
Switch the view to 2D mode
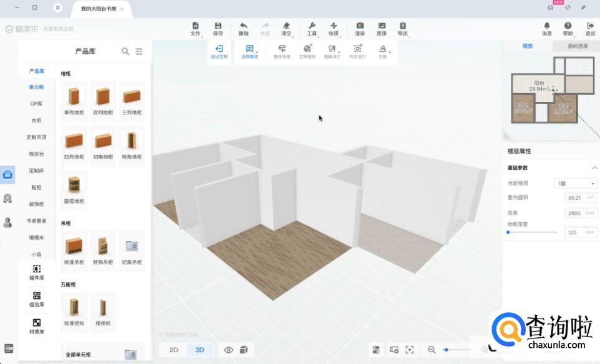pyautogui.click(x=174, y=350)
